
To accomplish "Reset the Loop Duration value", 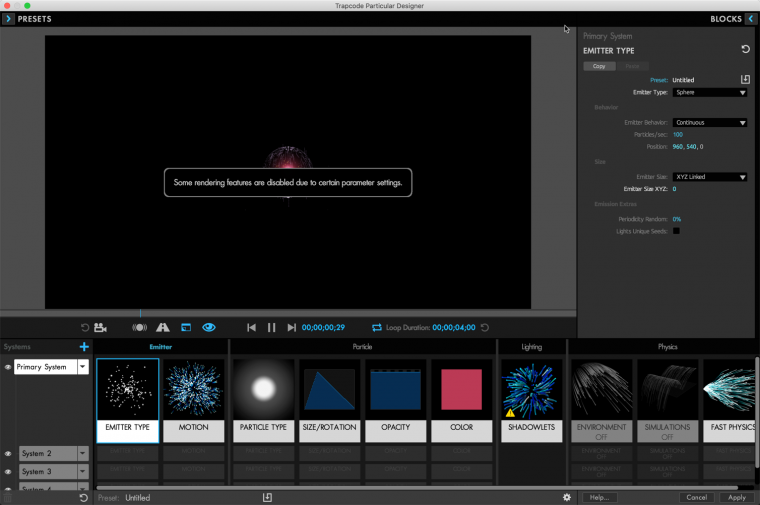I will coord(485,328).
